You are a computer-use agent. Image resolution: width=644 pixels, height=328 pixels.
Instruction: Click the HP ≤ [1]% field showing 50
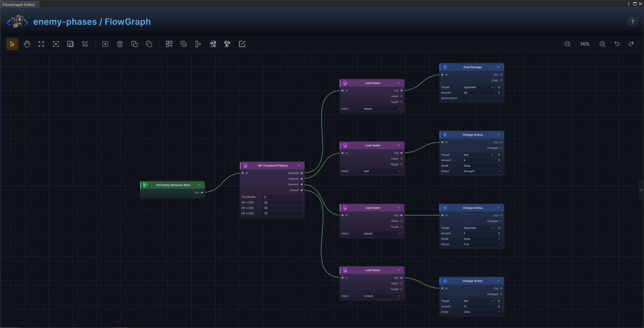[x=282, y=208]
